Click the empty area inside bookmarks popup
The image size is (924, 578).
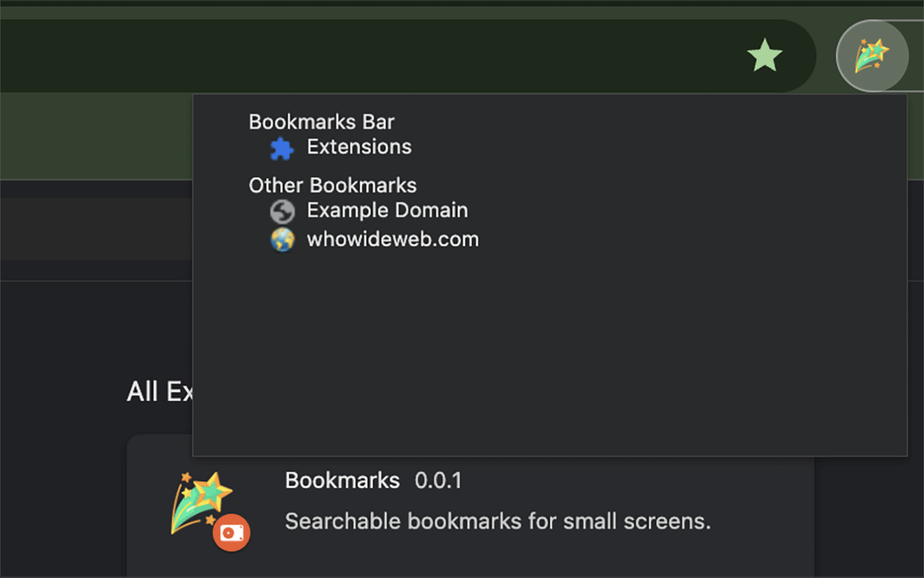tap(549, 347)
